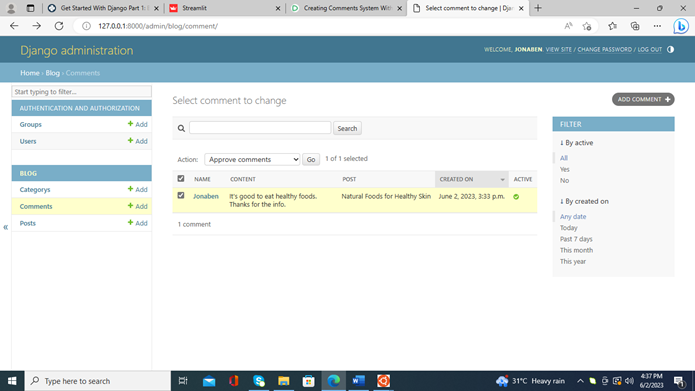Filter by created on: This month
Screen dimensions: 695x391
576,250
